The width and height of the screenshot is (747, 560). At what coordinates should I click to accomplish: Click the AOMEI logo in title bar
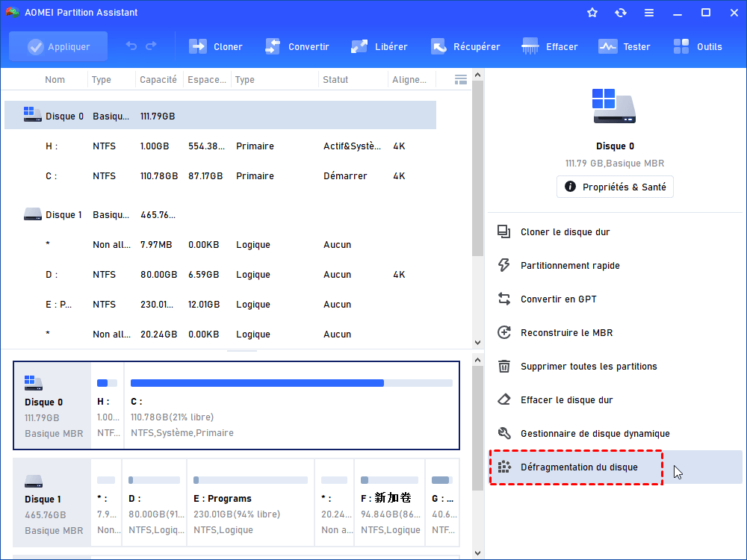pos(13,13)
